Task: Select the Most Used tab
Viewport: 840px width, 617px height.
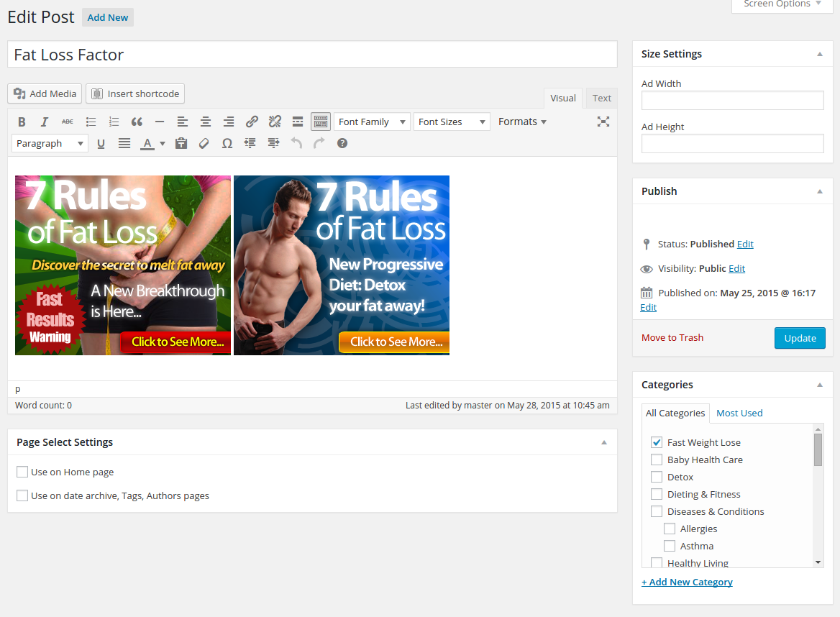Action: click(739, 413)
